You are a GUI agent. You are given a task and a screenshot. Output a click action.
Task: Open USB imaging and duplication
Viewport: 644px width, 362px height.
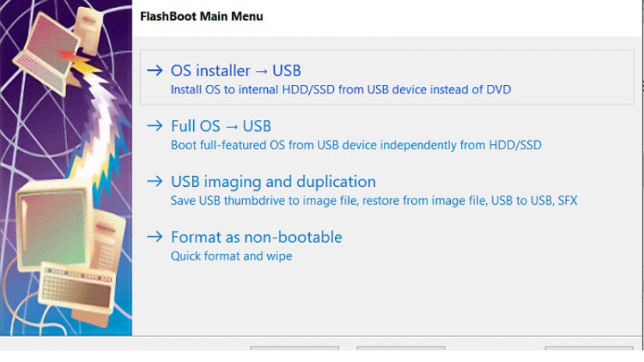[x=273, y=181]
